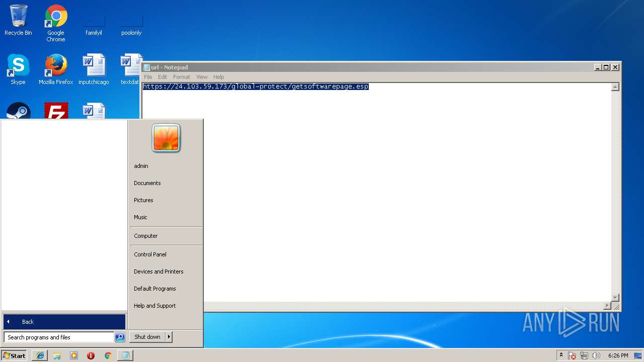Open the Skype desktop shortcut
644x362 pixels.
[18, 69]
